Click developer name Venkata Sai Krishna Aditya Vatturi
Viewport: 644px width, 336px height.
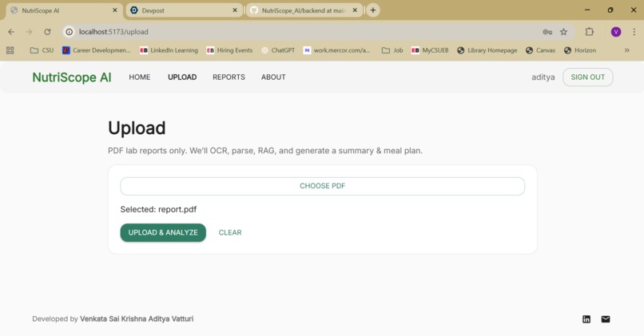pyautogui.click(x=137, y=318)
